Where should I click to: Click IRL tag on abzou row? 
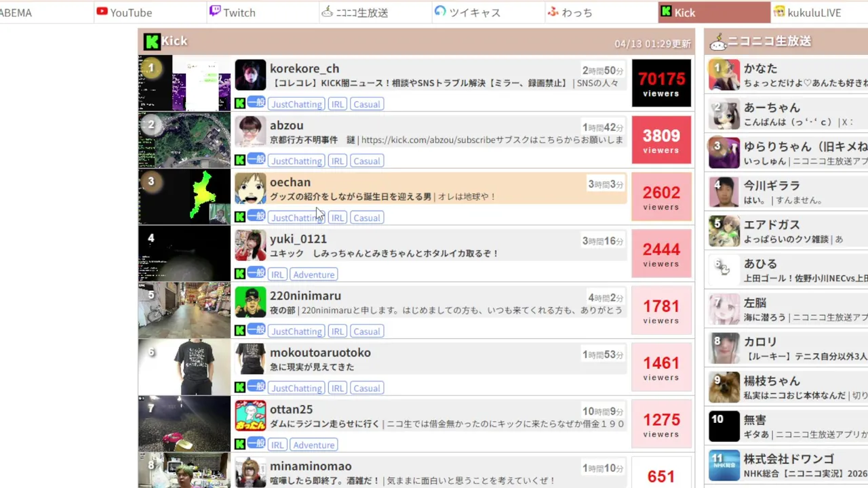338,161
